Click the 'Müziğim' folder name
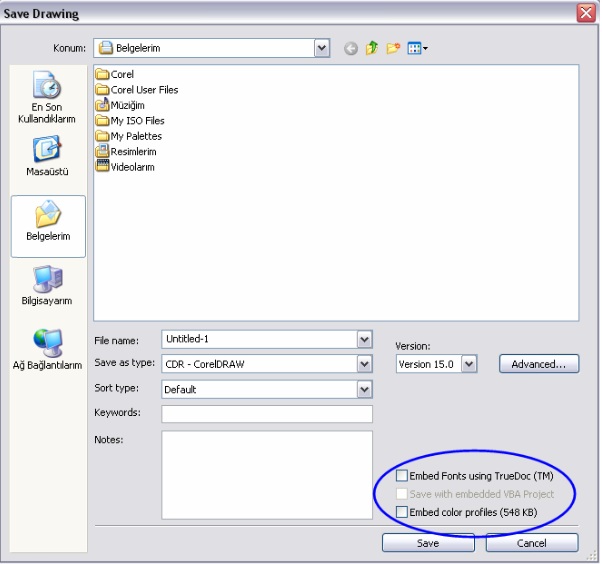This screenshot has width=602, height=564. pyautogui.click(x=127, y=105)
